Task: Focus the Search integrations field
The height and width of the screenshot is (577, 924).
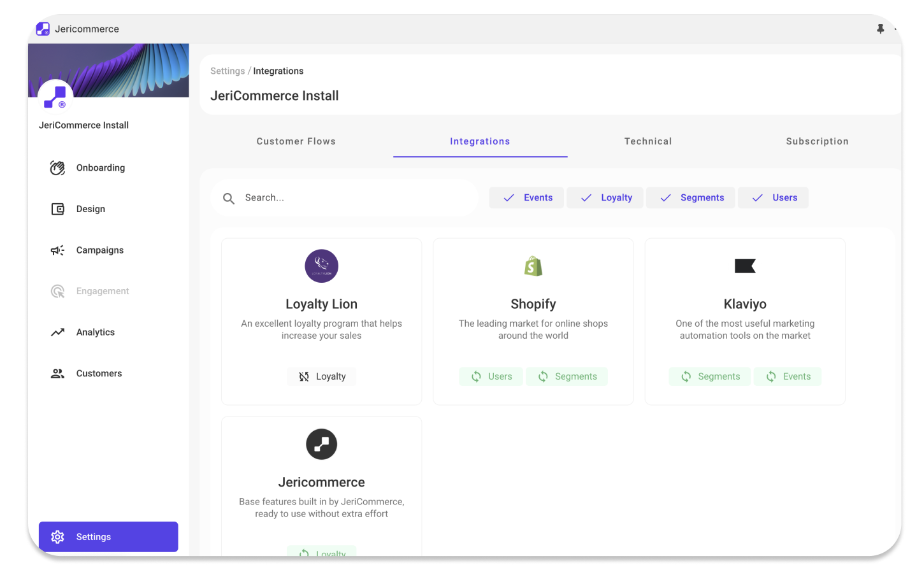Action: point(345,198)
